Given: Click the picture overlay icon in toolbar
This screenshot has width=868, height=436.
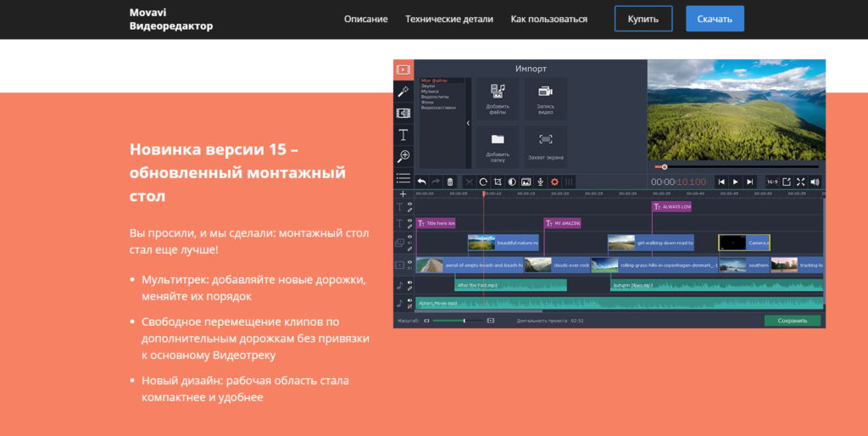Looking at the screenshot, I should (x=526, y=182).
